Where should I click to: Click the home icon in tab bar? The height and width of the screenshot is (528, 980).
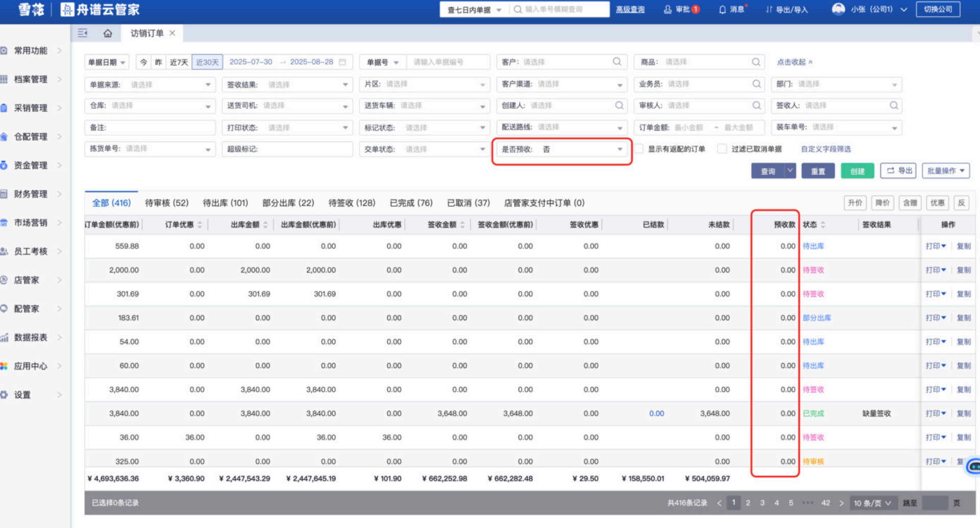point(108,33)
